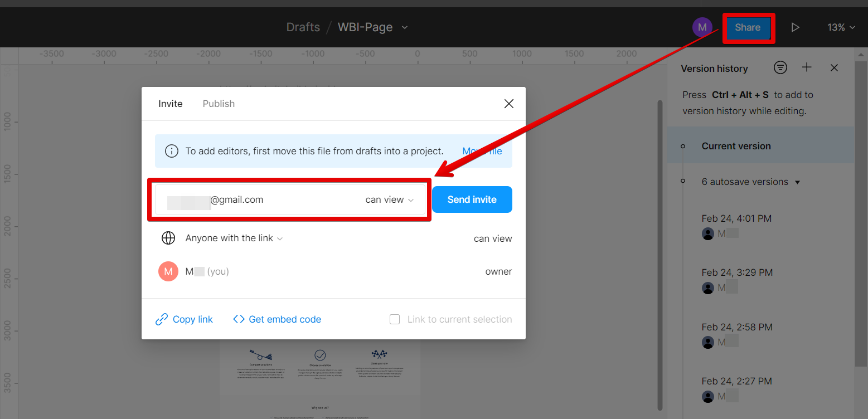The width and height of the screenshot is (868, 419).
Task: Click the Present play icon
Action: pyautogui.click(x=796, y=27)
